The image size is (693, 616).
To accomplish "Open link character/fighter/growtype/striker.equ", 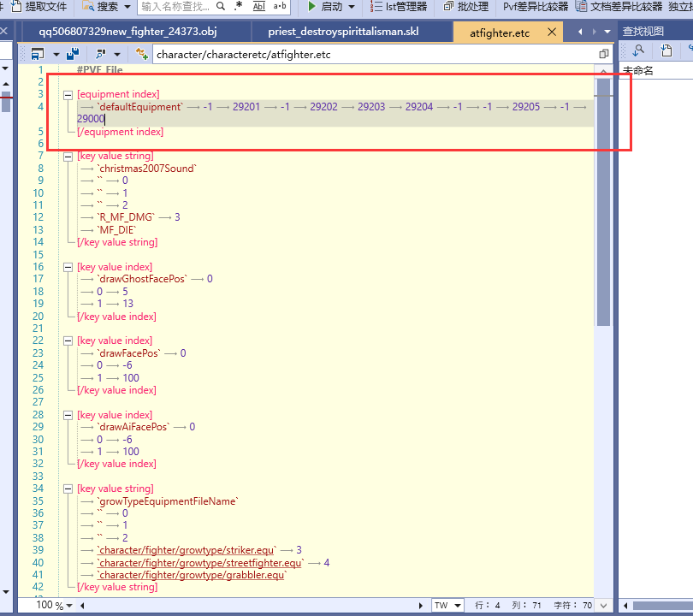I will coord(187,550).
